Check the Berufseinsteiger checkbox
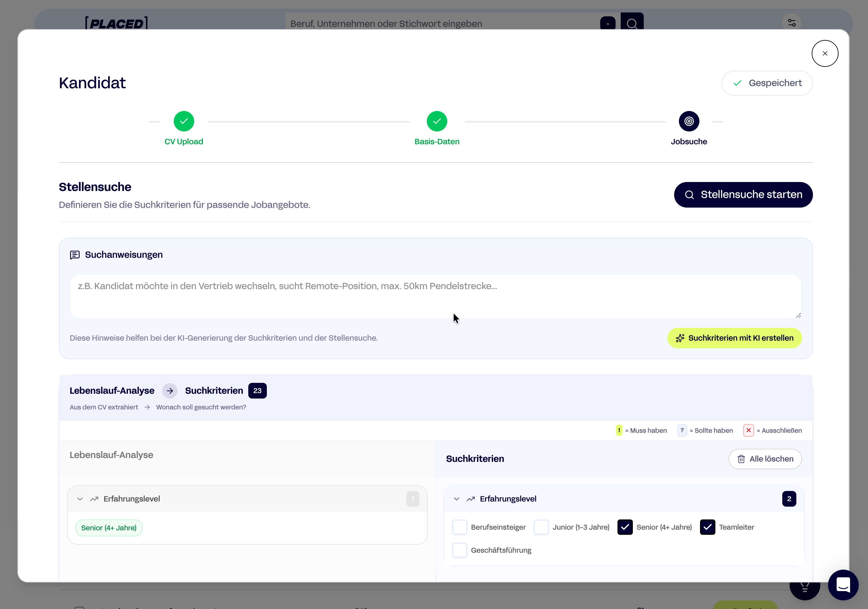 click(x=460, y=527)
